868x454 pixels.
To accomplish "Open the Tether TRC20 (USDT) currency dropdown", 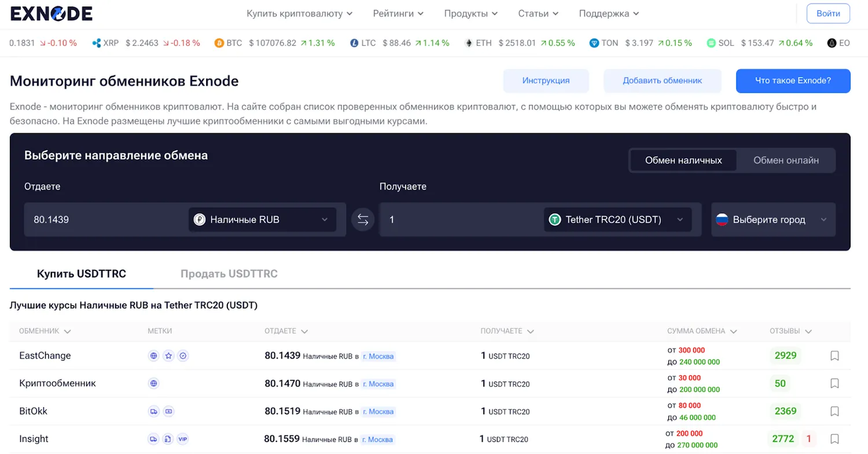I will click(x=617, y=219).
